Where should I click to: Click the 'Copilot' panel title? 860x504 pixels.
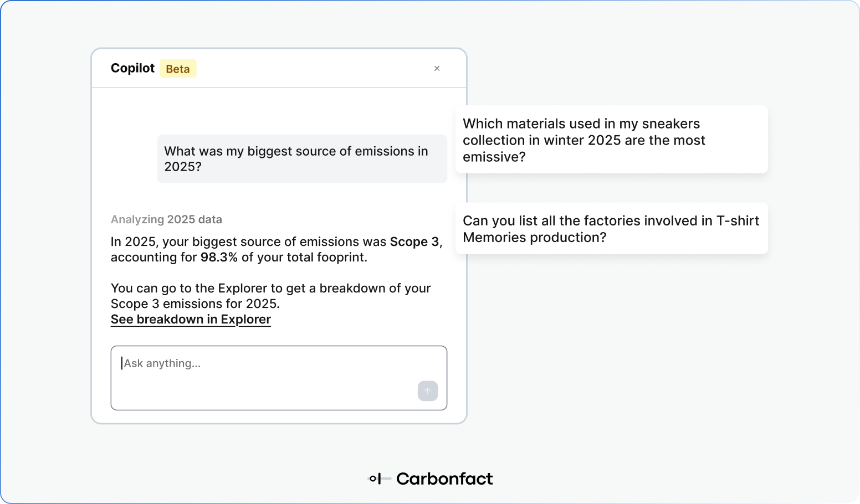[132, 68]
